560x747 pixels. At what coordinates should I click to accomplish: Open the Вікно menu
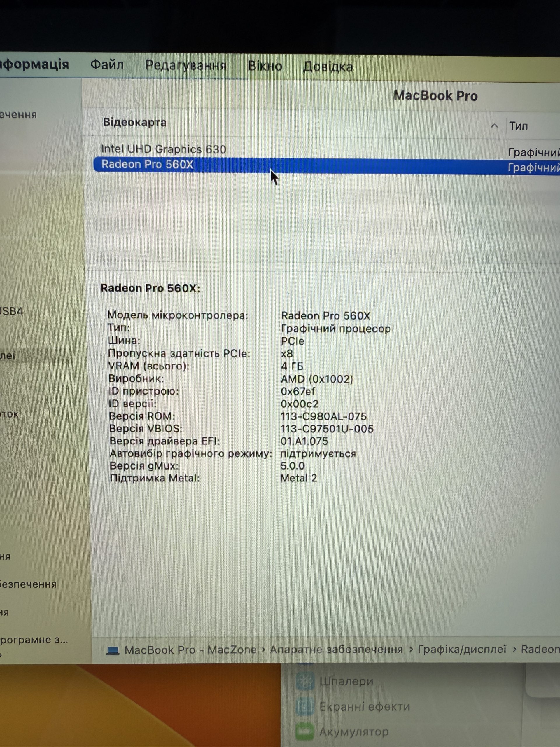coord(265,66)
